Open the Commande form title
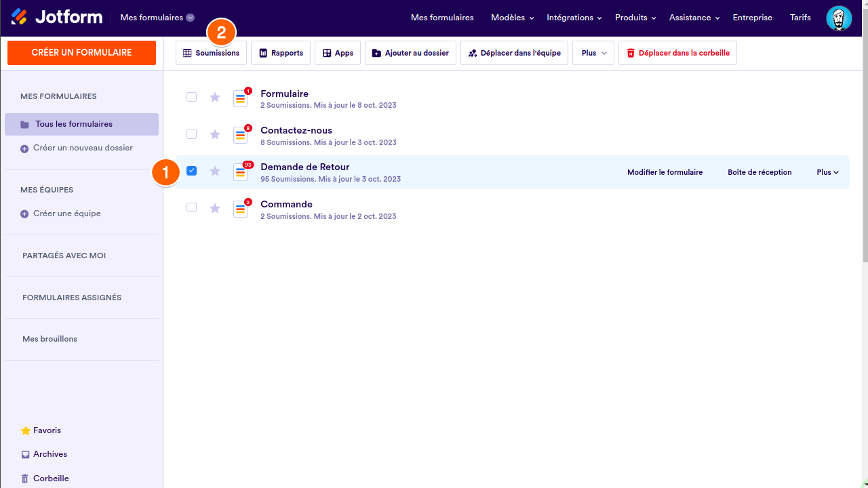This screenshot has height=488, width=868. [x=286, y=204]
